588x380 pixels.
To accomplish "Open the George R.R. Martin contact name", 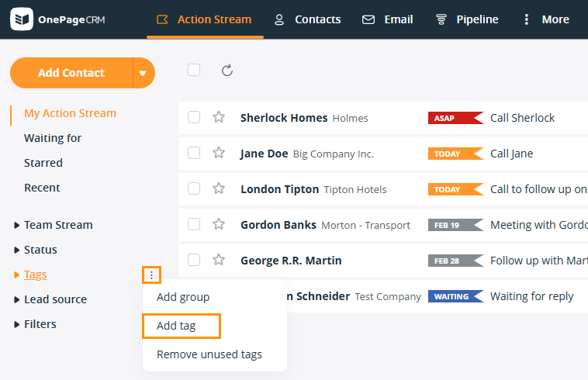I will click(291, 261).
